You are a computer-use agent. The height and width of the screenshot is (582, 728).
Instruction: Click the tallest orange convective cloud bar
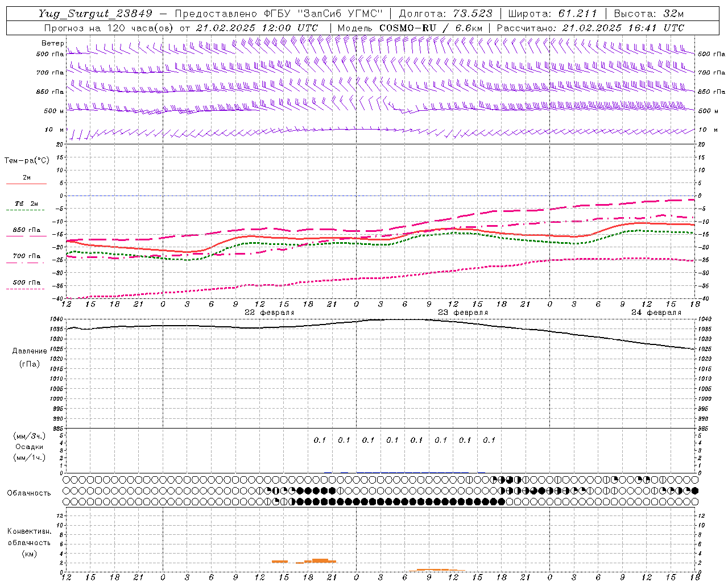click(x=321, y=560)
